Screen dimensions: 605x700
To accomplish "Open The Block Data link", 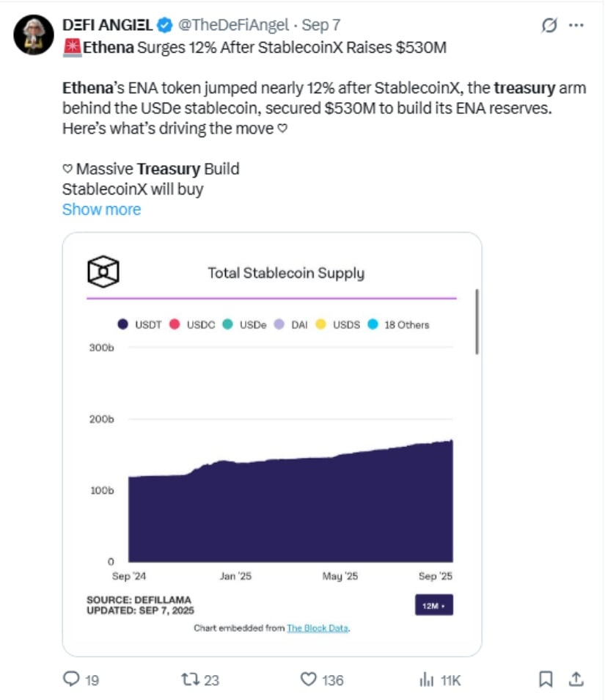I will tap(318, 628).
